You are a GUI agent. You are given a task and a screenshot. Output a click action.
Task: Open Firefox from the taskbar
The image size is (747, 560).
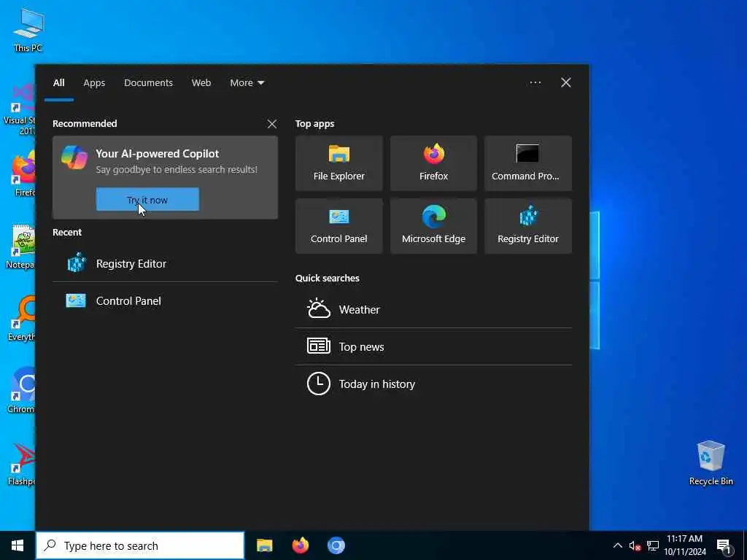(x=300, y=545)
